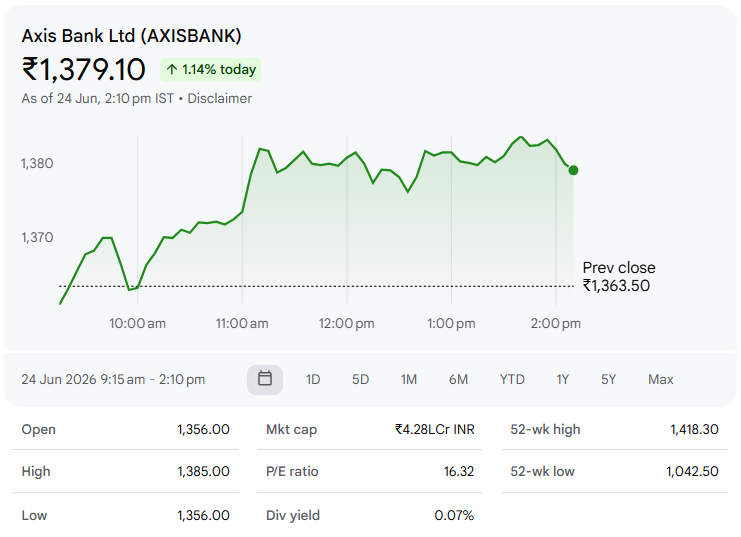Click the Axis Bank Ltd (AXISBANK) title

tap(131, 36)
